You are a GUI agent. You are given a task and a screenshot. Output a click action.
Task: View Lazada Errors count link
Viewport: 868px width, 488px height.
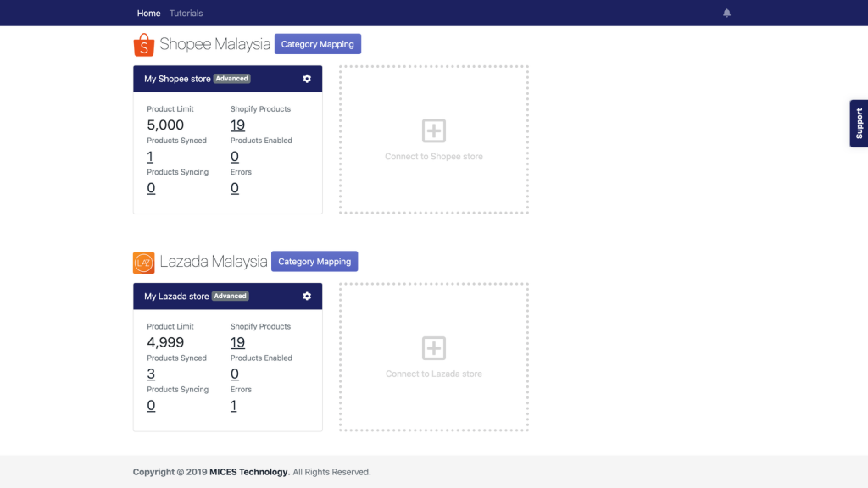[x=234, y=406]
